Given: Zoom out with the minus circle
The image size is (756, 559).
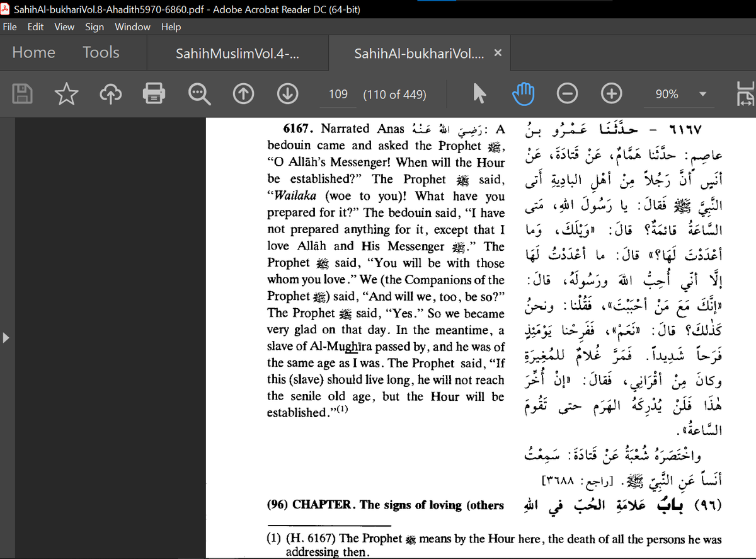Looking at the screenshot, I should tap(567, 94).
